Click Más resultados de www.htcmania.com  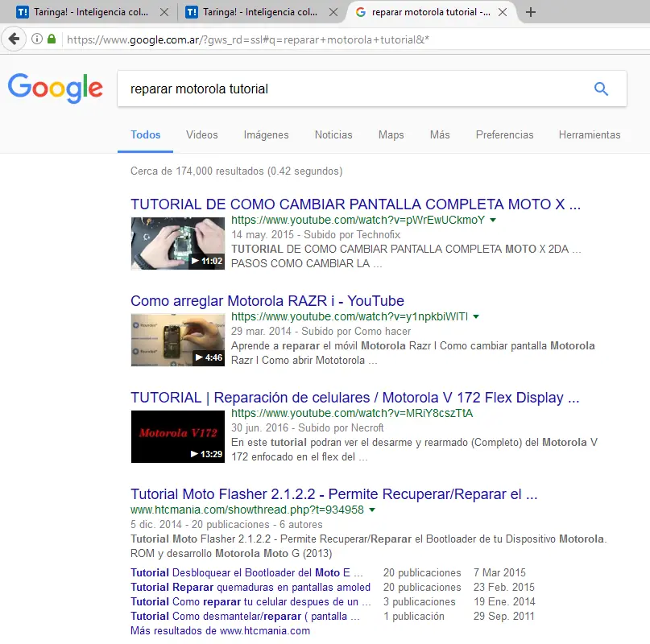coord(220,631)
